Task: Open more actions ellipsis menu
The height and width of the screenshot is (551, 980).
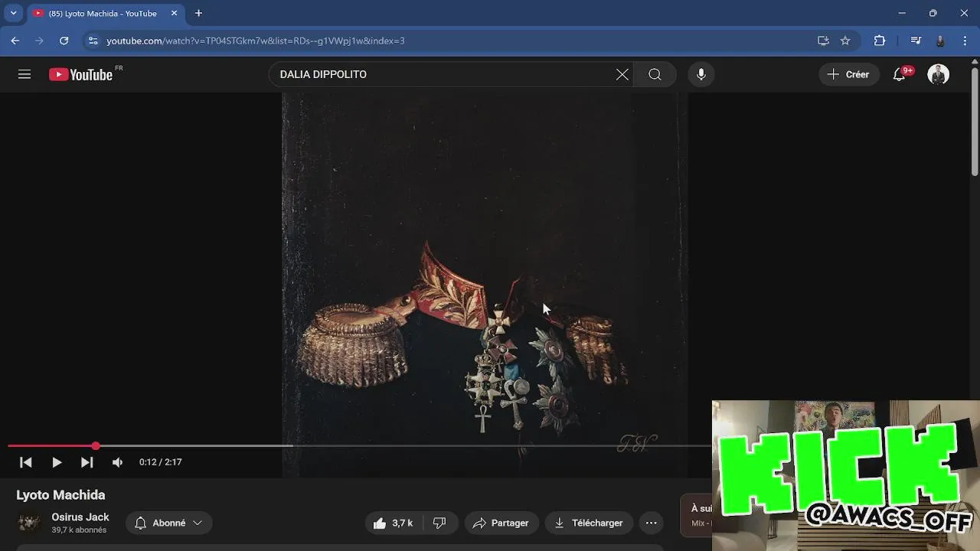Action: 651,523
